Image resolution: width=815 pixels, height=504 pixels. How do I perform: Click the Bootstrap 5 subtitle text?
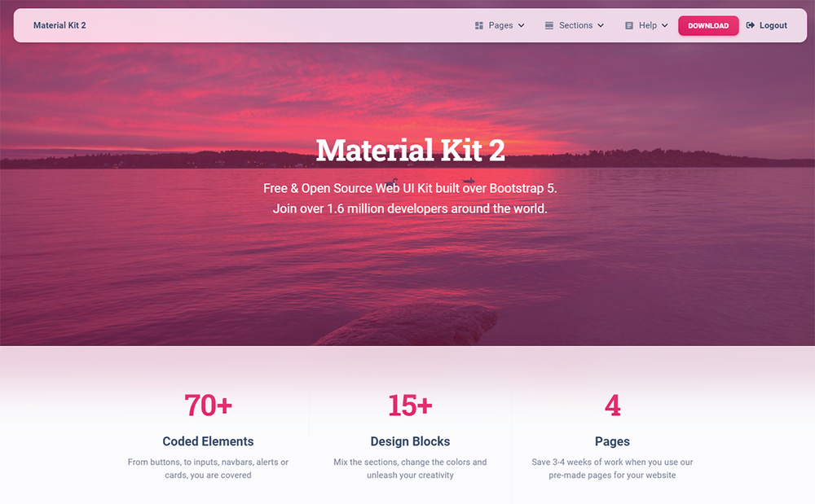[410, 188]
